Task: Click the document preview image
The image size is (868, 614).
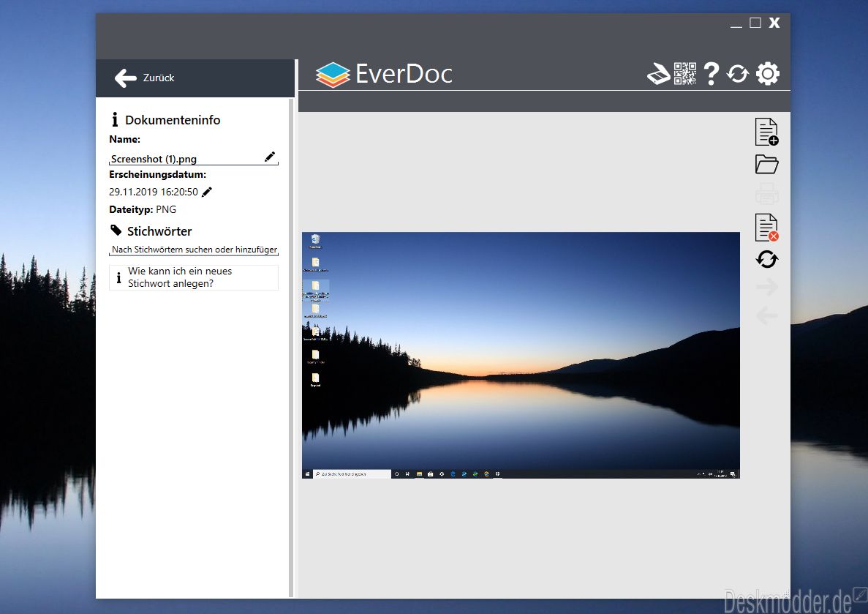Action: tap(521, 355)
